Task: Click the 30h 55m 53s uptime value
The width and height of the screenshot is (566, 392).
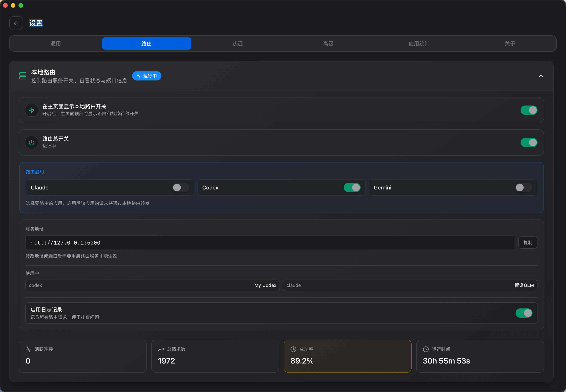Action: coord(446,361)
